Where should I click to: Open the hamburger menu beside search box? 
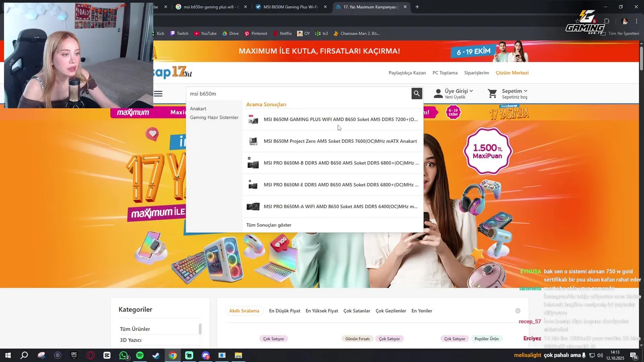click(158, 94)
